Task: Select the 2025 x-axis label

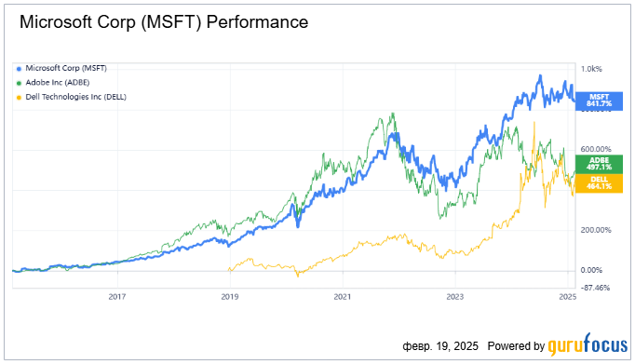Action: tap(567, 297)
